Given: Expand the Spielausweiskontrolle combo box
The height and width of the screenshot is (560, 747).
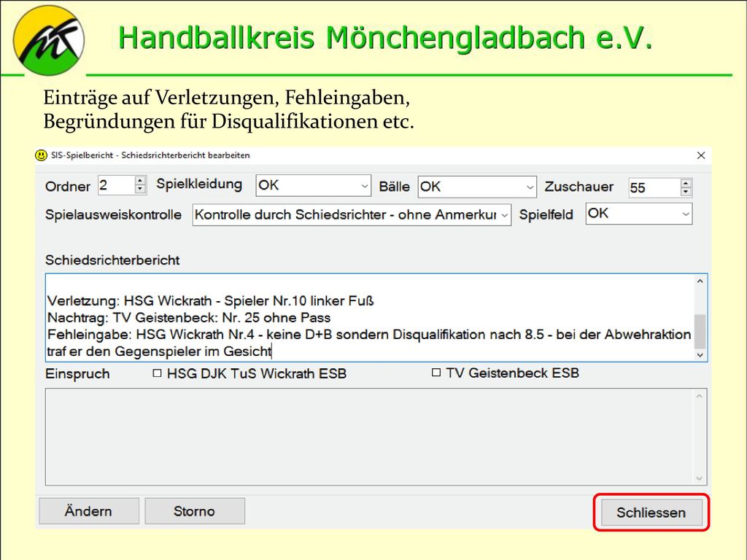Looking at the screenshot, I should click(505, 215).
